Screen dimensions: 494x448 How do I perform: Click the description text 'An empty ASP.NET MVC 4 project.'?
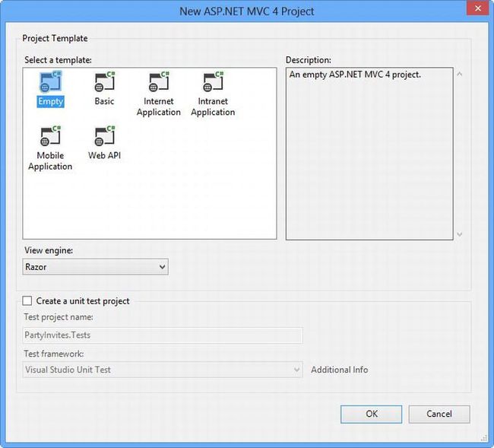click(x=355, y=75)
